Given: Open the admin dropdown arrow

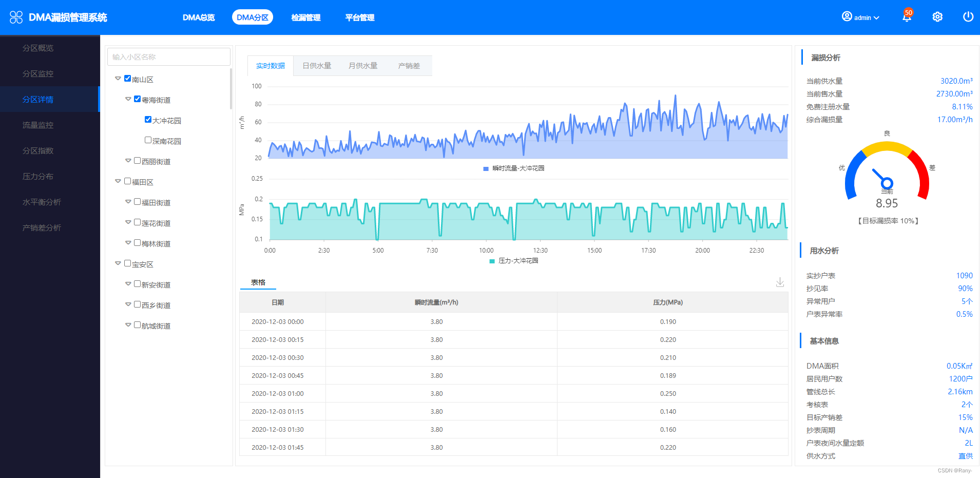Looking at the screenshot, I should click(876, 18).
